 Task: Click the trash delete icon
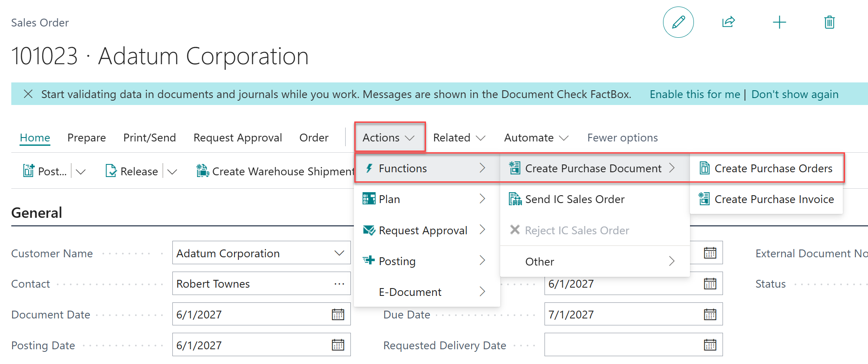click(829, 22)
